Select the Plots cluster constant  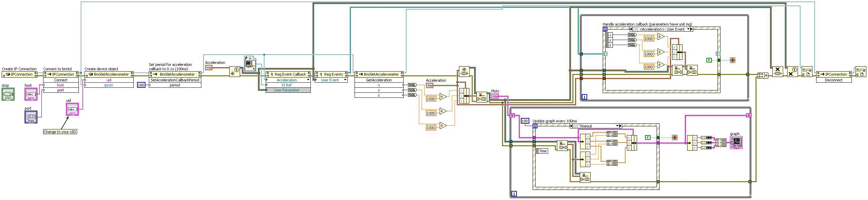click(x=495, y=96)
